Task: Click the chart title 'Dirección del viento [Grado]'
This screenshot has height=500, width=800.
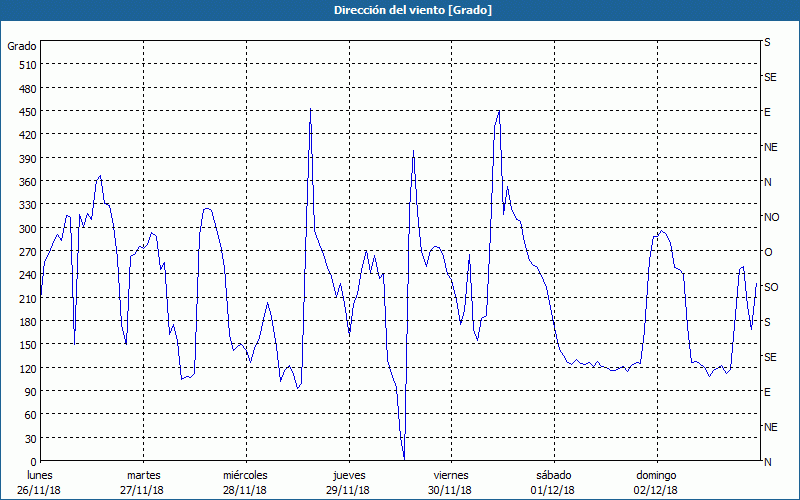Action: click(x=413, y=10)
